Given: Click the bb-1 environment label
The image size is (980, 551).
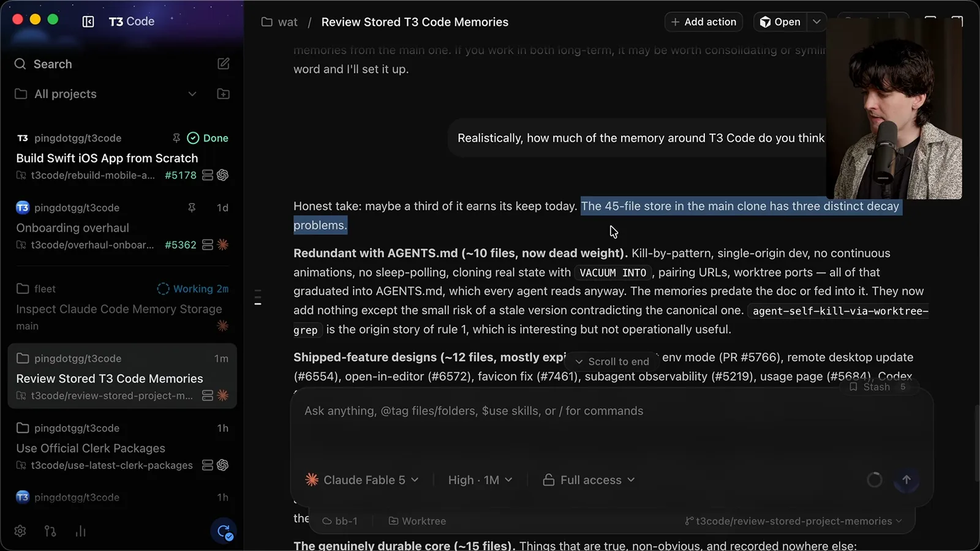Looking at the screenshot, I should click(x=340, y=521).
